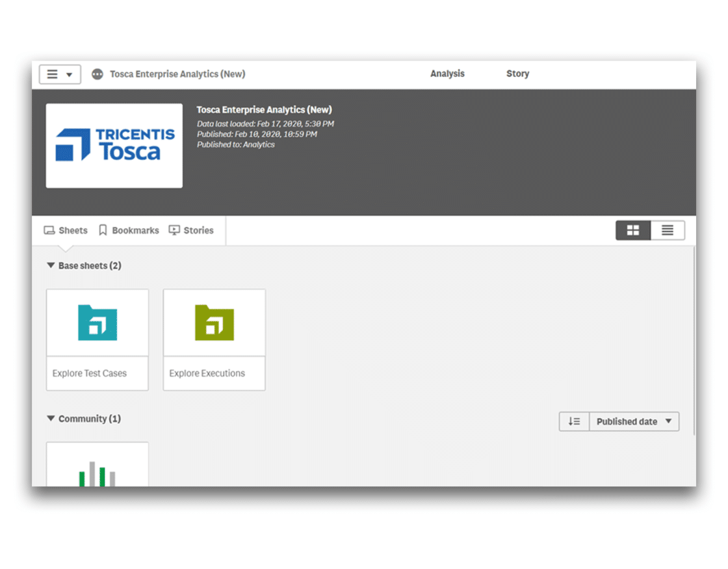The width and height of the screenshot is (728, 569).
Task: Click the Explore Executions label
Action: tap(207, 373)
